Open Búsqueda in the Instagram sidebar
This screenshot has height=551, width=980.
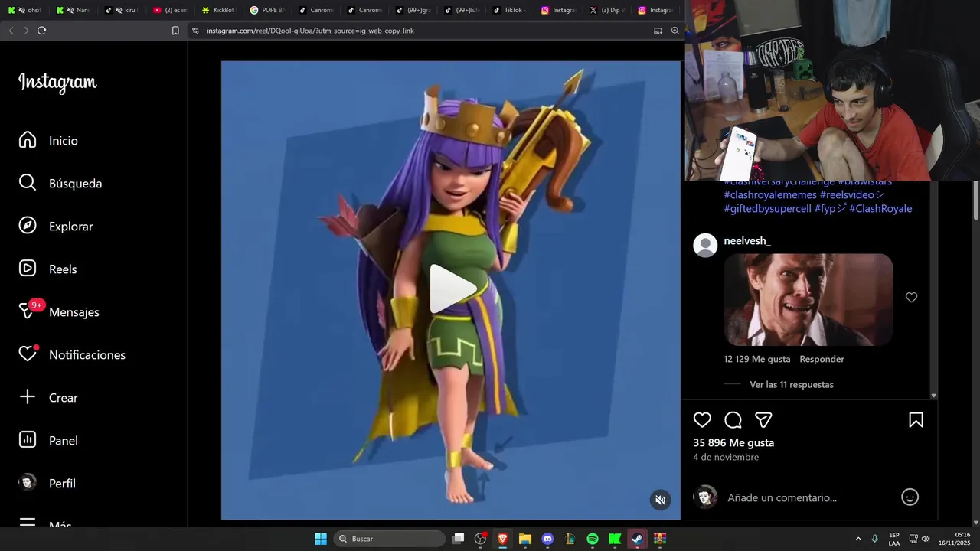click(x=60, y=184)
